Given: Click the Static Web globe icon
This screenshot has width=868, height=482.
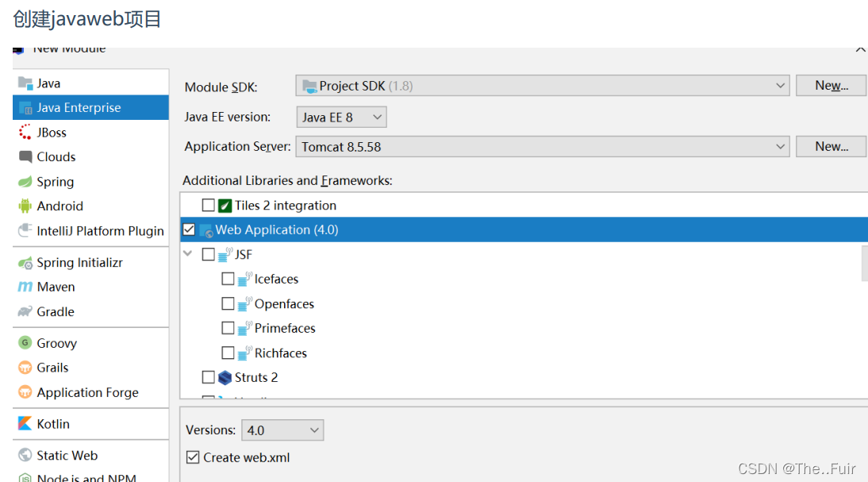Looking at the screenshot, I should (25, 456).
